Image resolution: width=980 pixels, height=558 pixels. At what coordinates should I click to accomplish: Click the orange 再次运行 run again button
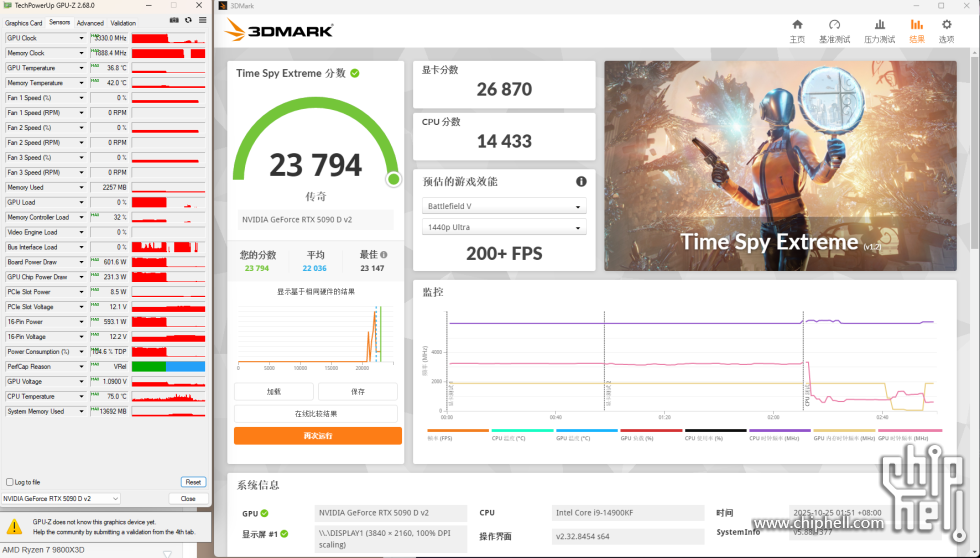317,436
